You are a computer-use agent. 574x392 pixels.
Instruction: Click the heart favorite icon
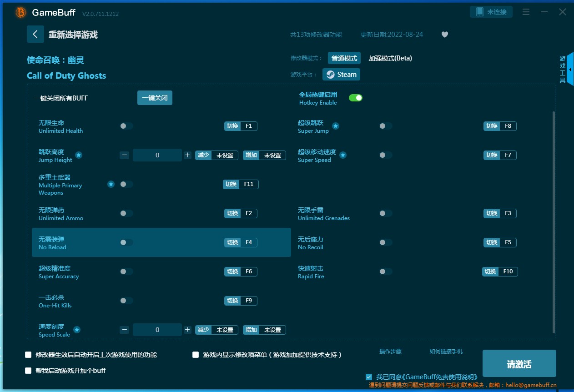[445, 35]
